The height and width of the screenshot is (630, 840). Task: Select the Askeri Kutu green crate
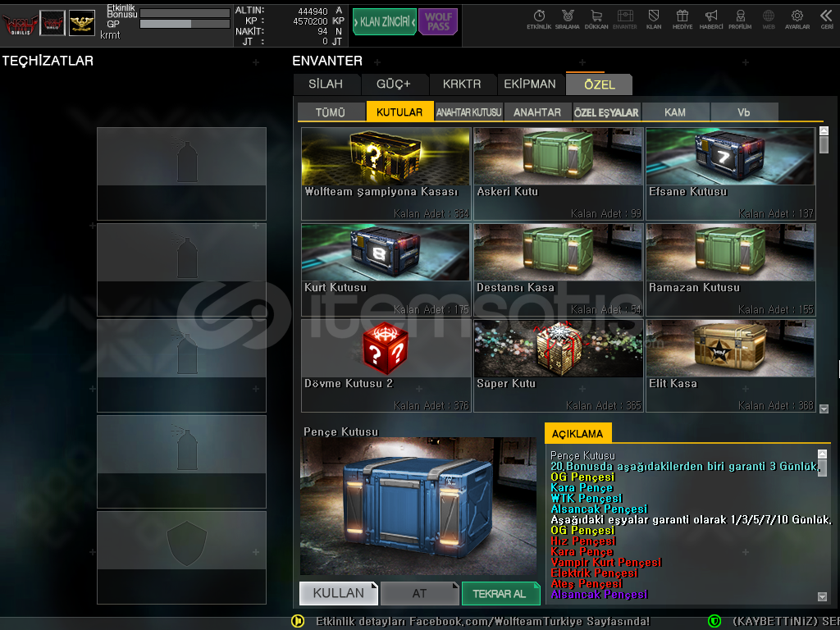pos(558,174)
